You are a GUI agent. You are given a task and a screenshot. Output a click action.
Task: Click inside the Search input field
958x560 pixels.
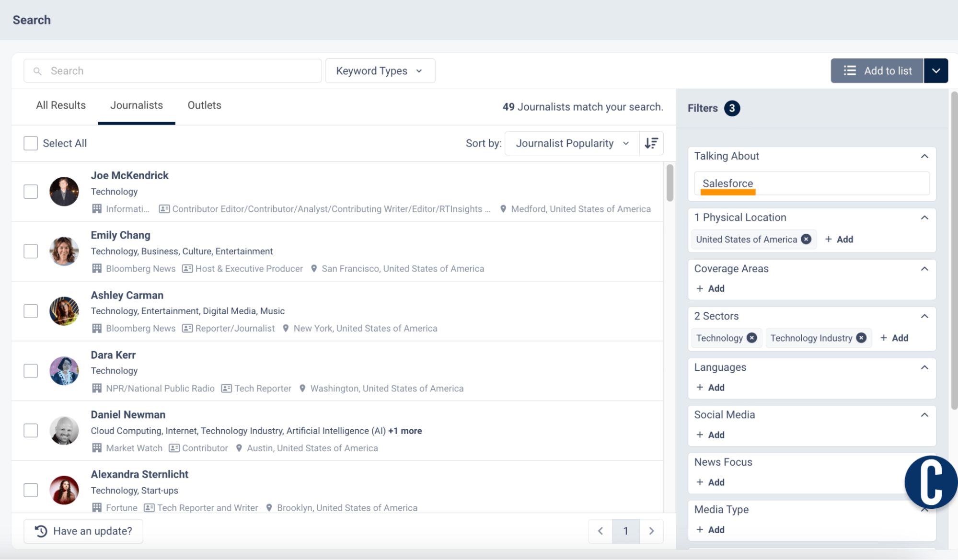coord(173,70)
